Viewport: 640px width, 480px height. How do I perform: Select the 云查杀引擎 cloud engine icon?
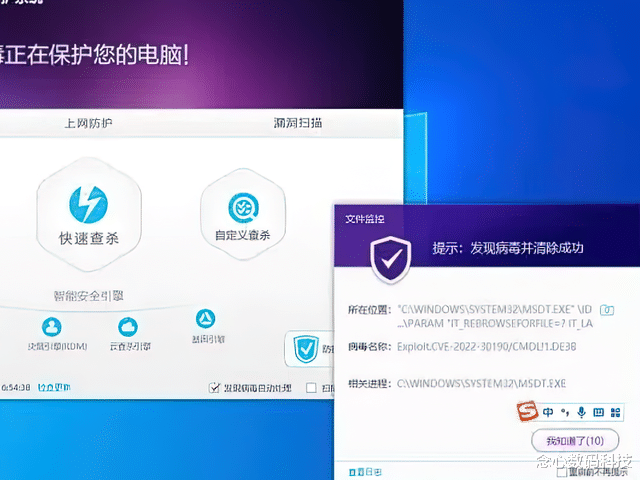coord(128,327)
